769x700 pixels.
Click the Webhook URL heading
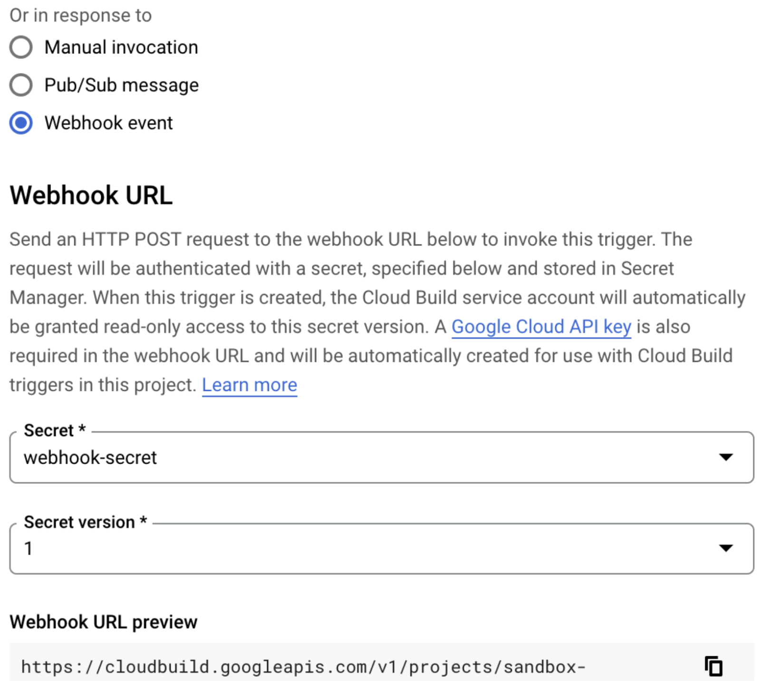[91, 195]
